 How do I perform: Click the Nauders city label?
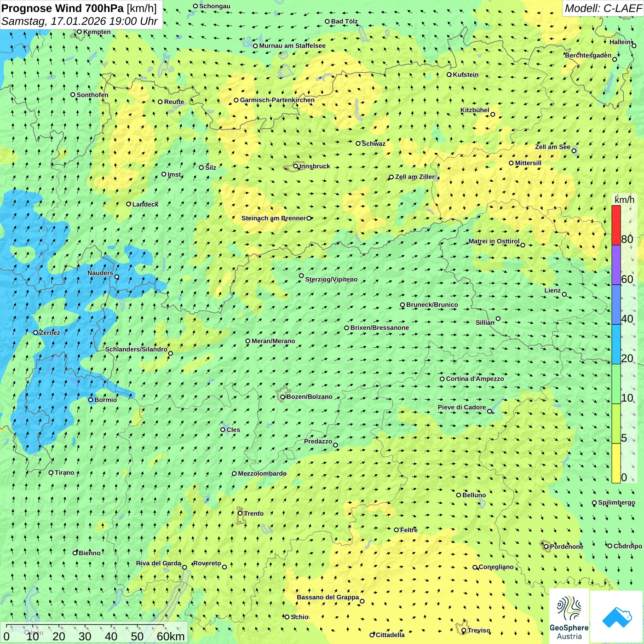[x=100, y=273]
